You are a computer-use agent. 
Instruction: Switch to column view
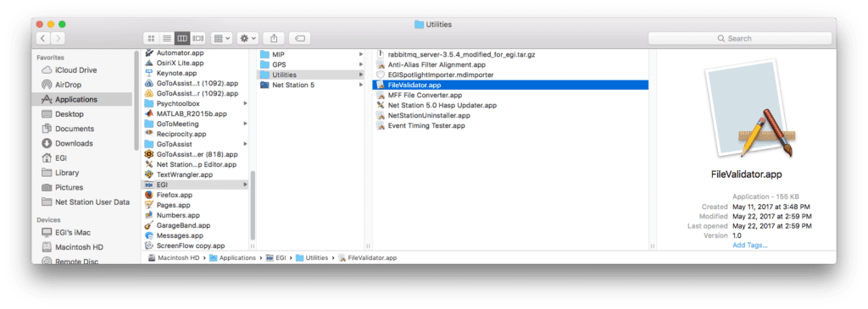tap(181, 38)
